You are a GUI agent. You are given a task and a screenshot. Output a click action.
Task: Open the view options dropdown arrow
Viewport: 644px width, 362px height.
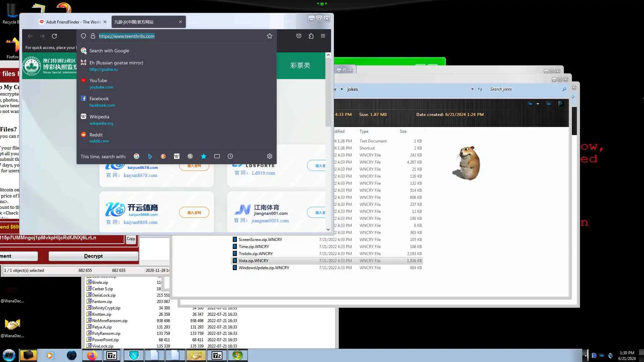[538, 104]
